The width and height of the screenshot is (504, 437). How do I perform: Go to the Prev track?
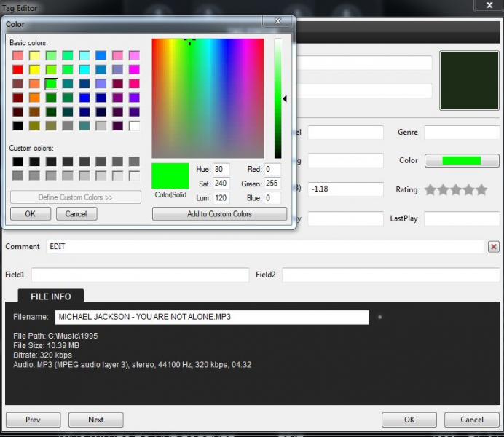33,420
